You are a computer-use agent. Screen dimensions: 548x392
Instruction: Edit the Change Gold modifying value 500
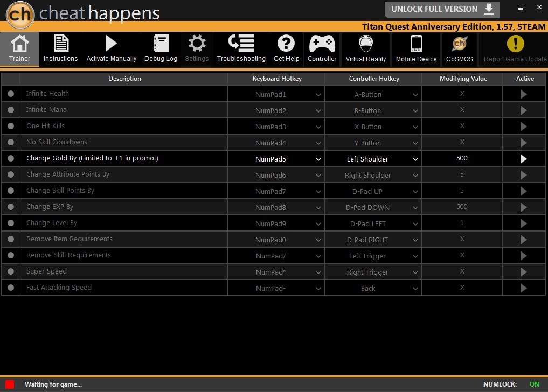click(462, 158)
